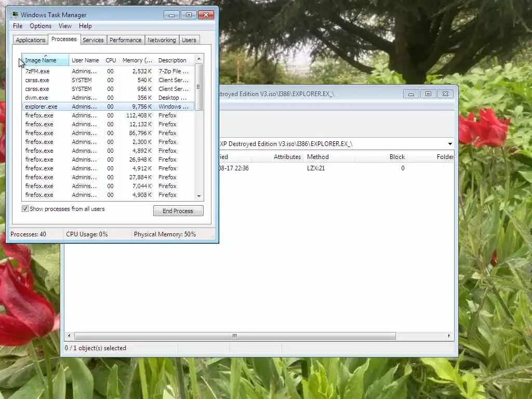Maximize the Windows Task Manager window
Viewport: 532px width, 399px height.
click(x=189, y=15)
